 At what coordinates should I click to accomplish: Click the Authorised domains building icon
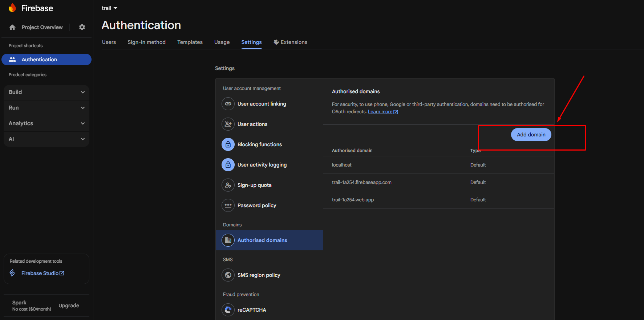[228, 240]
